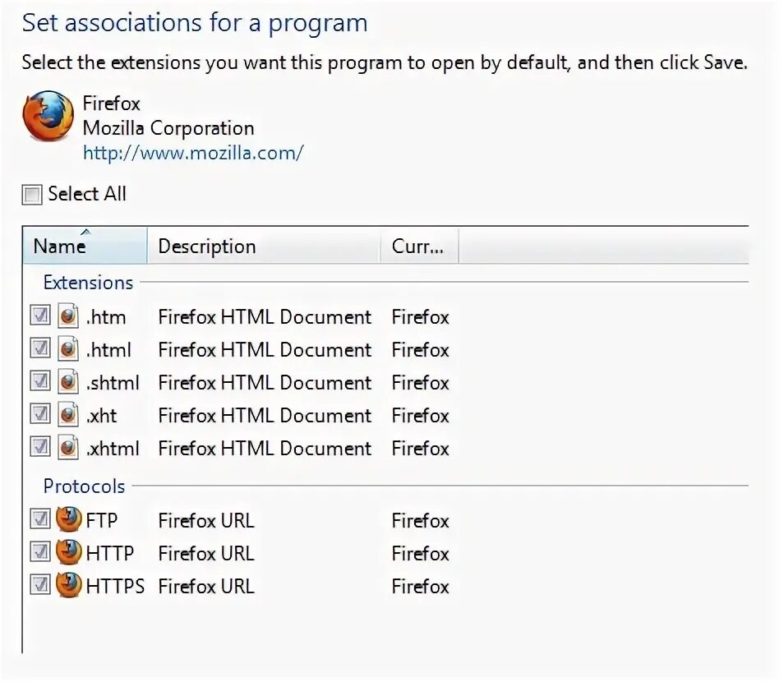
Task: Click the Set associations for a program heading
Action: [x=195, y=24]
